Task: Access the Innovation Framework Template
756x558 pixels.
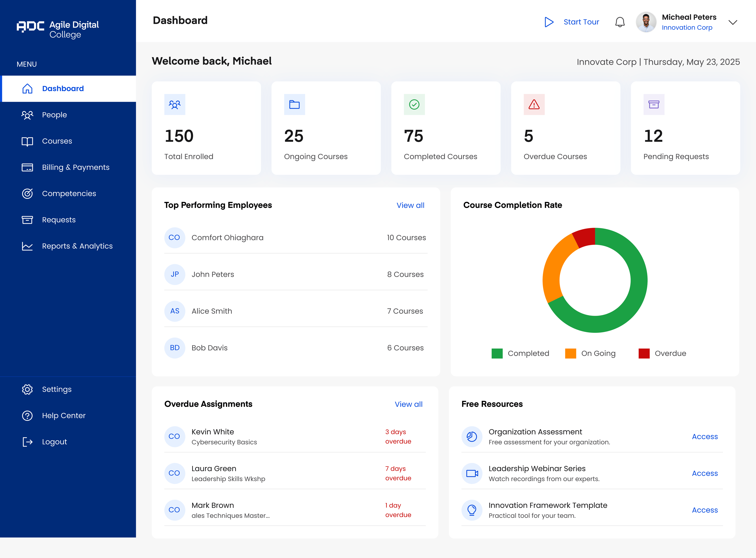Action: [705, 510]
